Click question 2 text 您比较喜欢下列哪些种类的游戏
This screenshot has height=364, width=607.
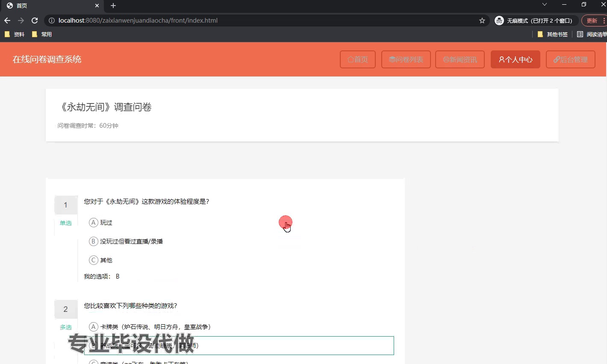(x=130, y=305)
